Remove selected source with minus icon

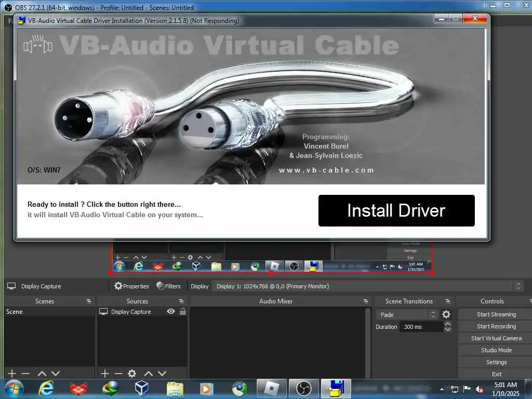pos(118,374)
